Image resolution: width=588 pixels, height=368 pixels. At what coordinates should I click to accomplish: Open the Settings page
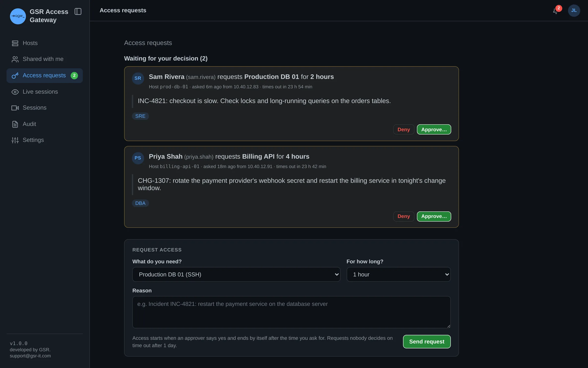45,140
